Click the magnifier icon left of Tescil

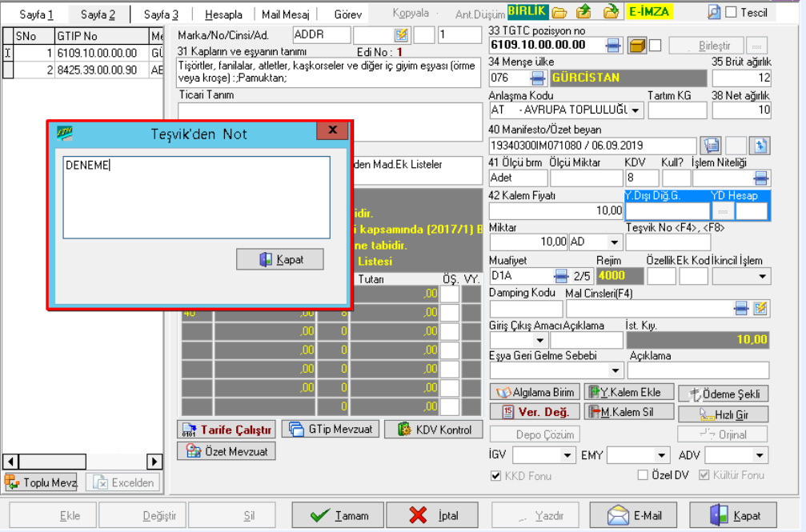tap(714, 12)
